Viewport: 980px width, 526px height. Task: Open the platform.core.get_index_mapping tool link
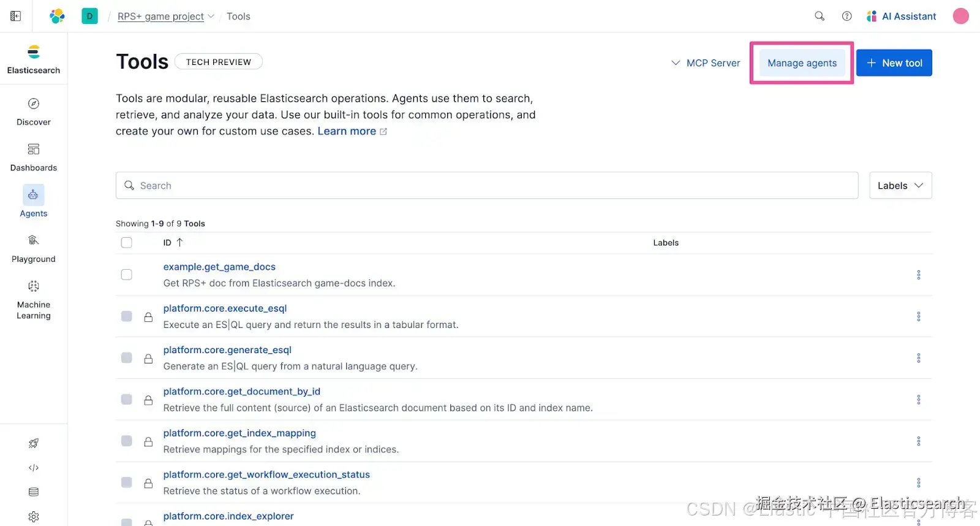[x=239, y=433]
